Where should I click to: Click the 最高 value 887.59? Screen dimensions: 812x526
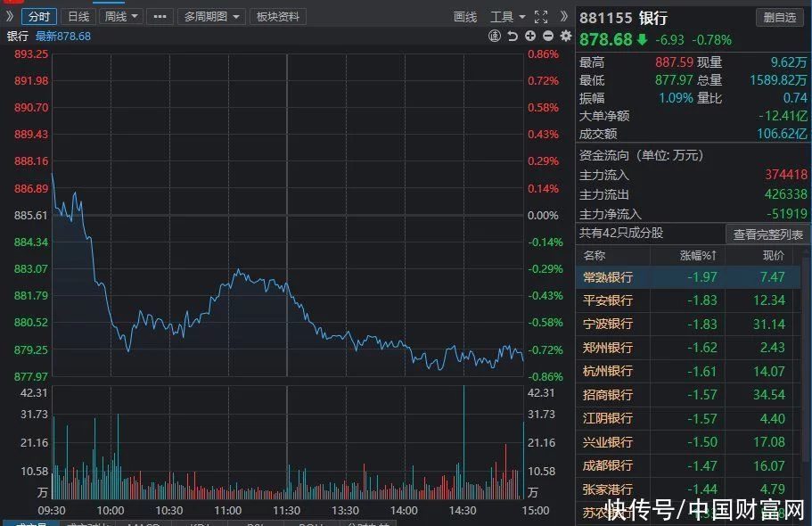click(674, 62)
